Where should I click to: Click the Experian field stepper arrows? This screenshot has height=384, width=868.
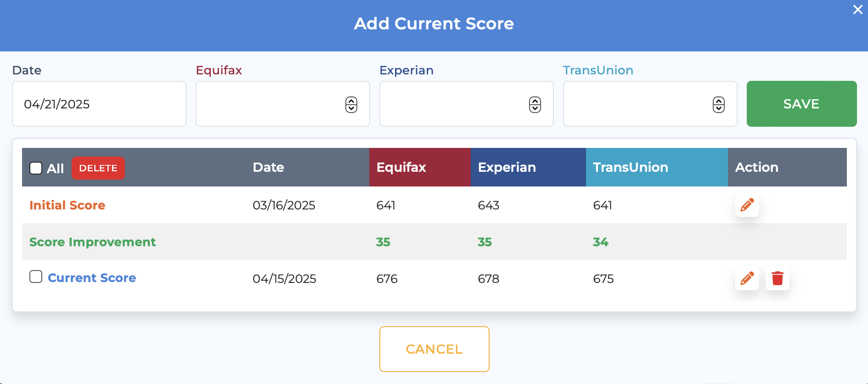535,105
